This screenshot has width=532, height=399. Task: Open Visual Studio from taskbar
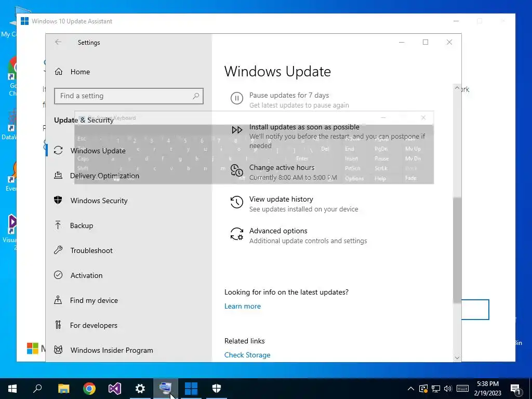tap(115, 389)
